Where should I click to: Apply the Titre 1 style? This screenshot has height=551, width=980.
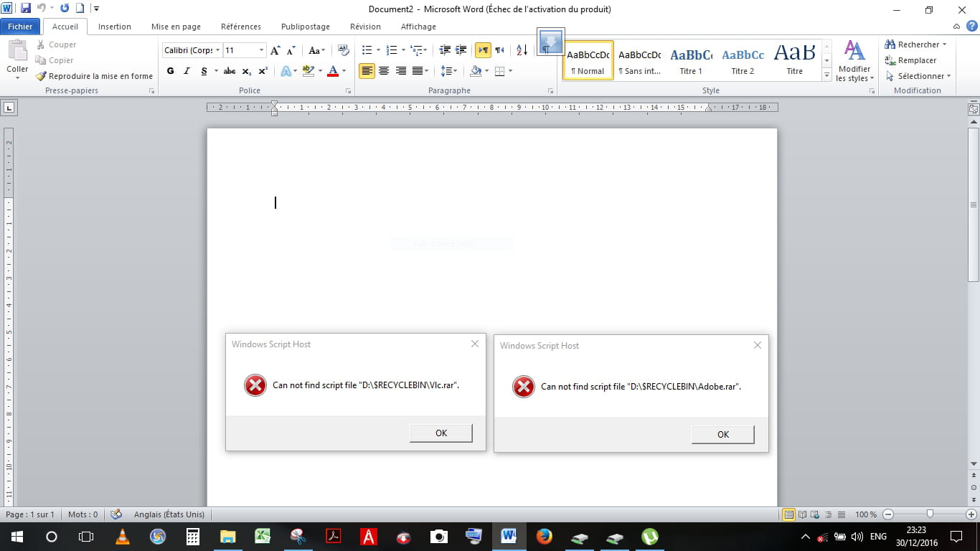pyautogui.click(x=691, y=60)
